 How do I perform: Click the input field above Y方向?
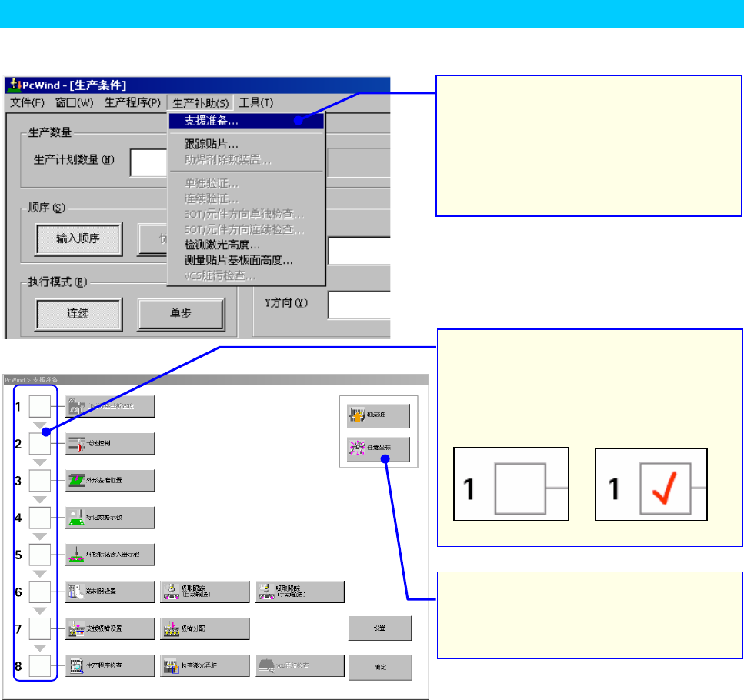[359, 251]
